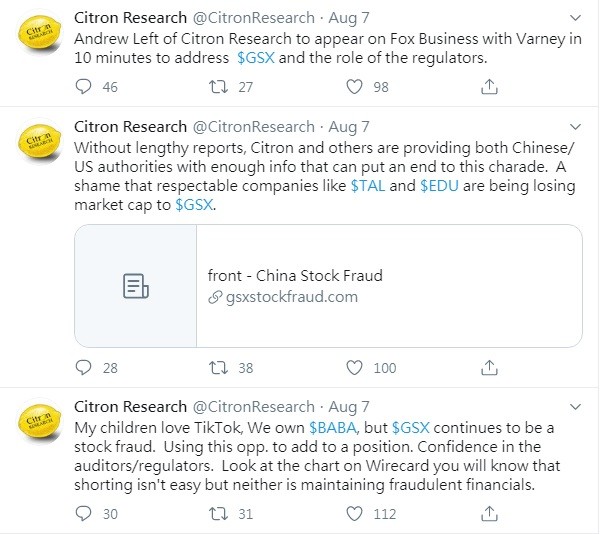Open the third tweet's options chevron
The height and width of the screenshot is (534, 616).
coord(575,406)
